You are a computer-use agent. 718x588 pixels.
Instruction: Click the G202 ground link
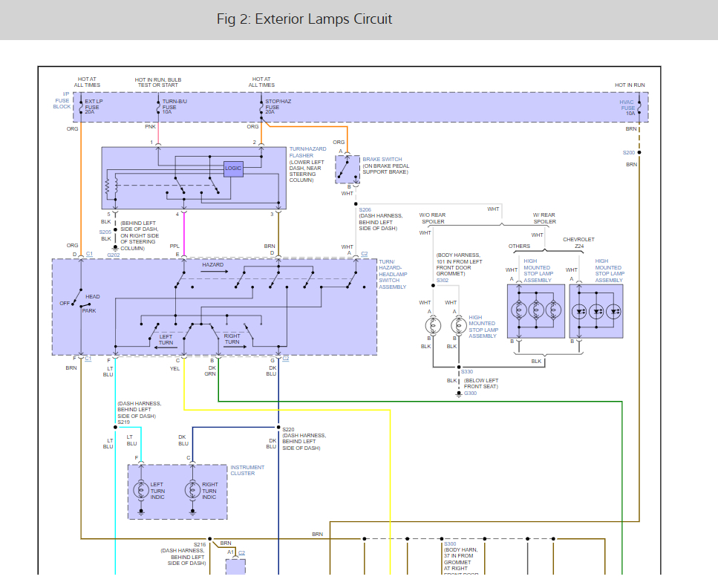114,255
